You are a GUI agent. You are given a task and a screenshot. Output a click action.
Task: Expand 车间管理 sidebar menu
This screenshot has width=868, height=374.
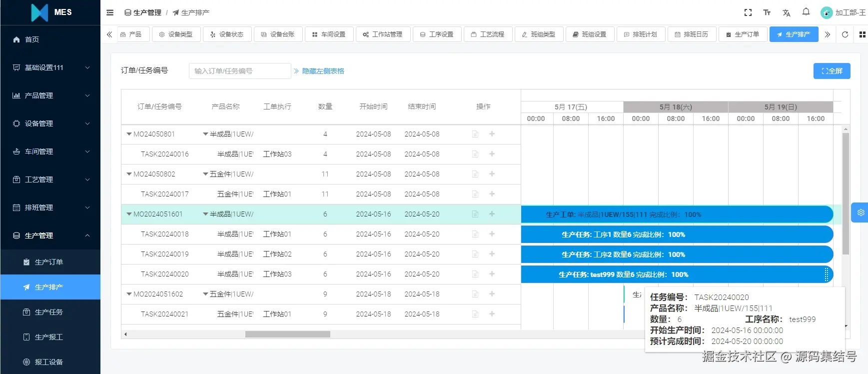coord(50,151)
